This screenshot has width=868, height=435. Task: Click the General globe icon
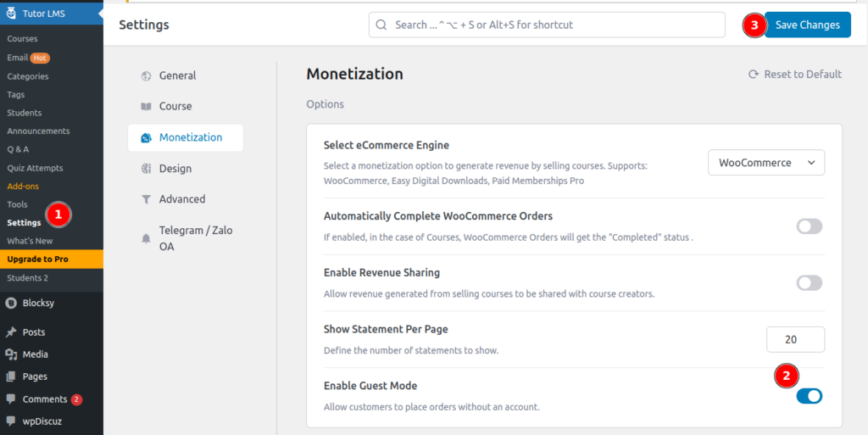[x=146, y=75]
